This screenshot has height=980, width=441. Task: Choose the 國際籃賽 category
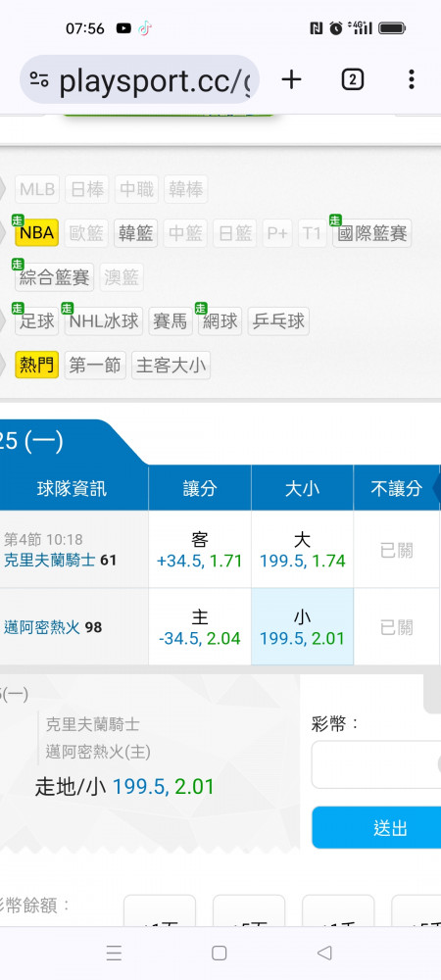371,233
